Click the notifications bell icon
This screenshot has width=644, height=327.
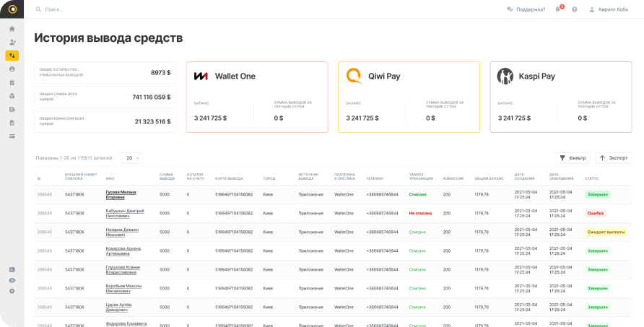tap(558, 9)
